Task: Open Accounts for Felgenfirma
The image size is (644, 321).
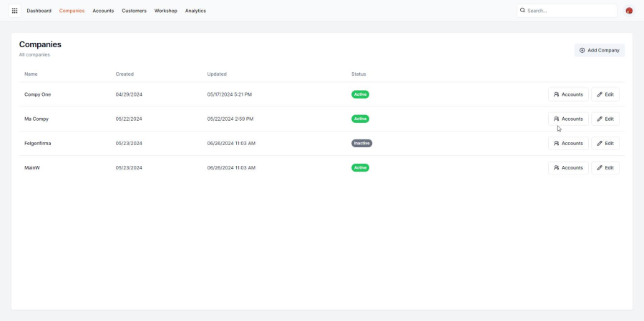Action: tap(568, 143)
